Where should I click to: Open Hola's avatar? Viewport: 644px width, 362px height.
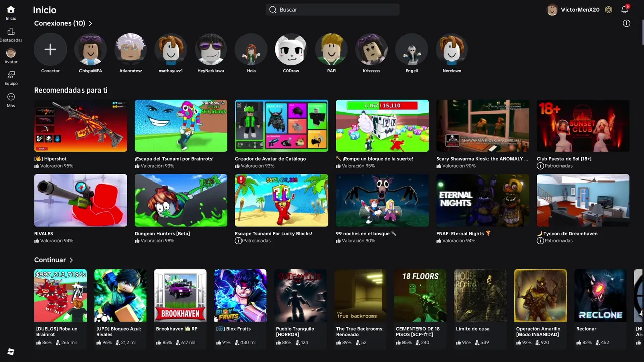click(251, 49)
